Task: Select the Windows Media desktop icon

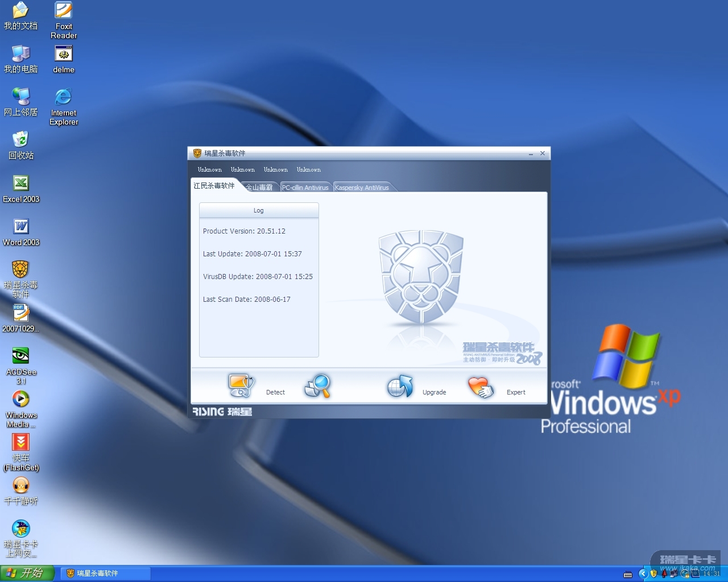Action: (x=21, y=409)
